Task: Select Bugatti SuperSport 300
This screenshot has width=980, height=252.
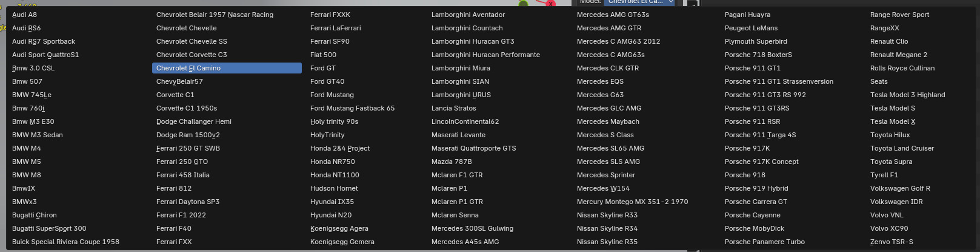Action: [49, 228]
